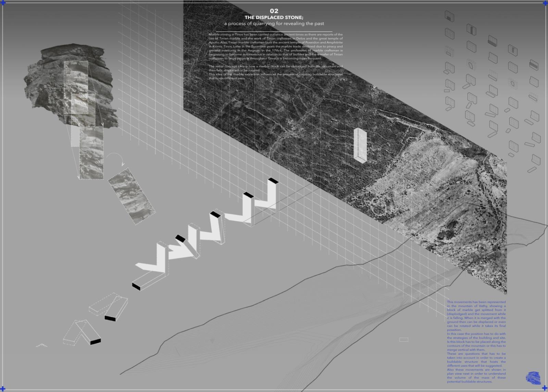Viewport: 548px width, 392px height.
Task: Select the blue crosshair mark at bottom-right corner
Action: pos(545,388)
